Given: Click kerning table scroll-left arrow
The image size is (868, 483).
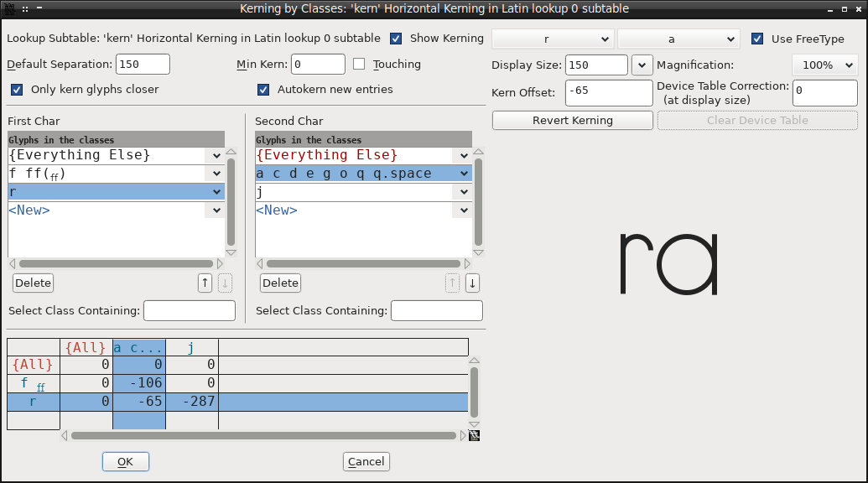Looking at the screenshot, I should pyautogui.click(x=65, y=436).
